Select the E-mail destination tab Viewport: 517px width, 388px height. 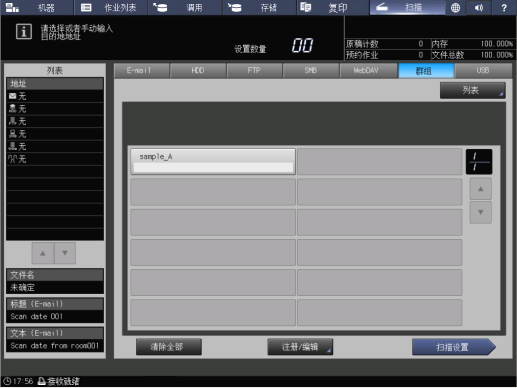[x=141, y=71]
